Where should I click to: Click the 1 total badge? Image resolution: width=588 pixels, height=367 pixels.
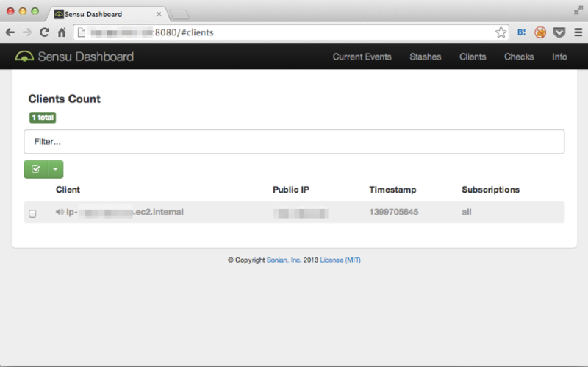(x=43, y=118)
